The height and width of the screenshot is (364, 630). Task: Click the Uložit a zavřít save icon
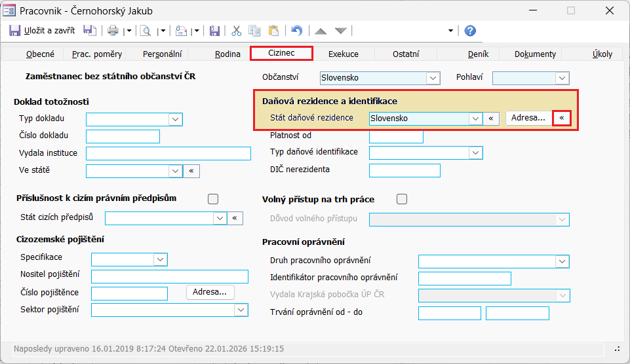[x=15, y=31]
